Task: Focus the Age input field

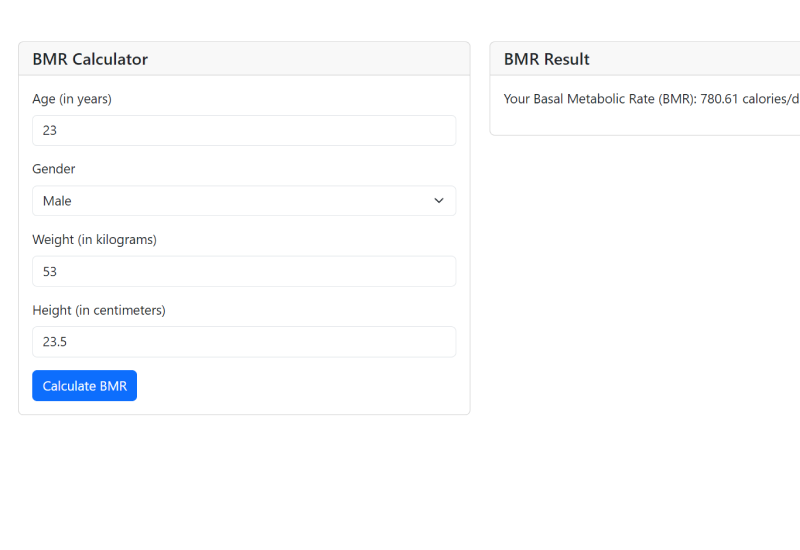Action: pos(243,130)
